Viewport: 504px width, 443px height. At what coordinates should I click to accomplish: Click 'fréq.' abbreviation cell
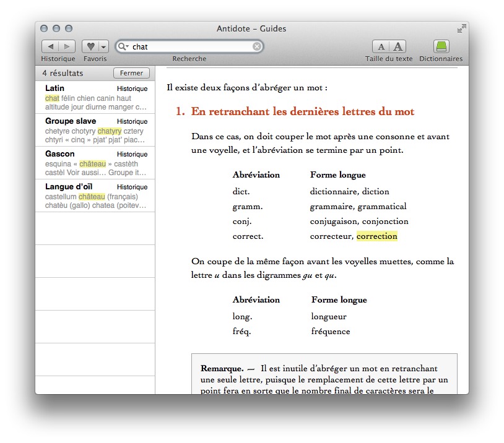click(241, 331)
